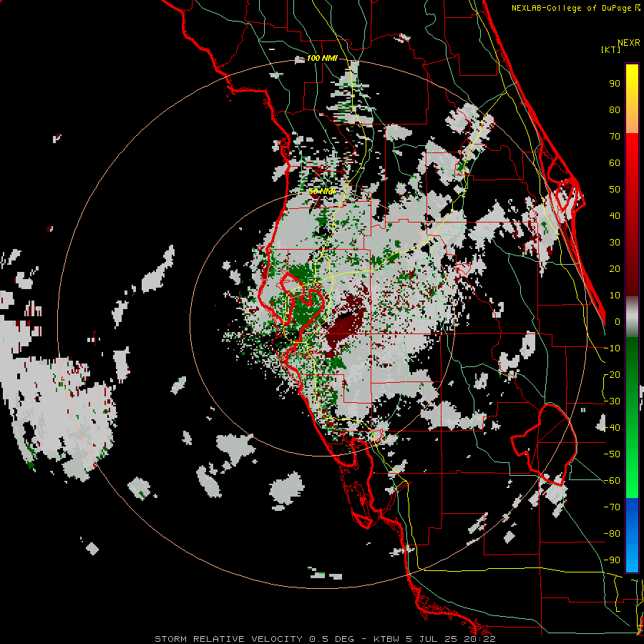
Task: Click the -20 scale label
Action: (x=612, y=374)
